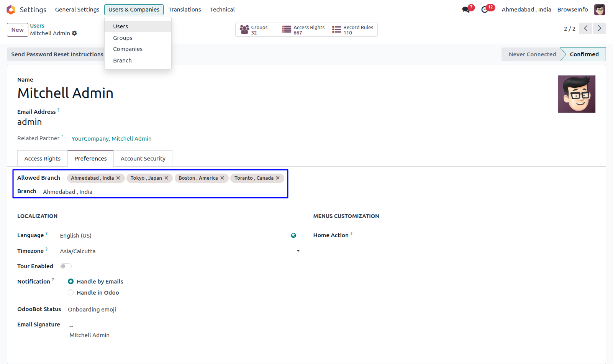This screenshot has width=613, height=364.
Task: Open the YourCompany, Mitchell Admin partner link
Action: pos(111,139)
